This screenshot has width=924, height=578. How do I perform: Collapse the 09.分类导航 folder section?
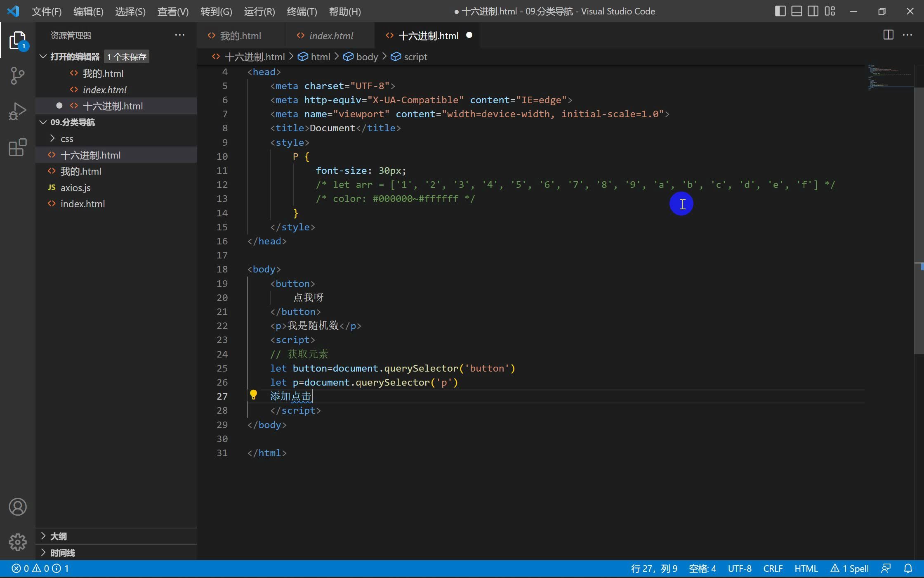click(43, 122)
